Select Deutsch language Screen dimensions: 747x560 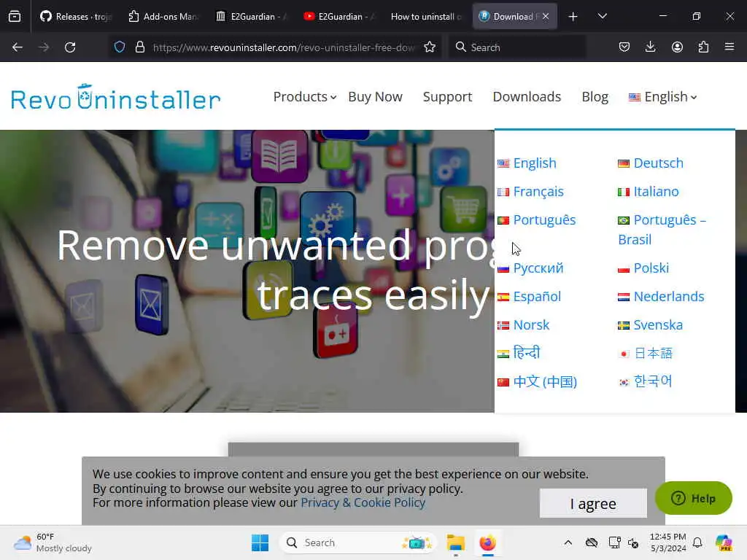[x=651, y=163]
